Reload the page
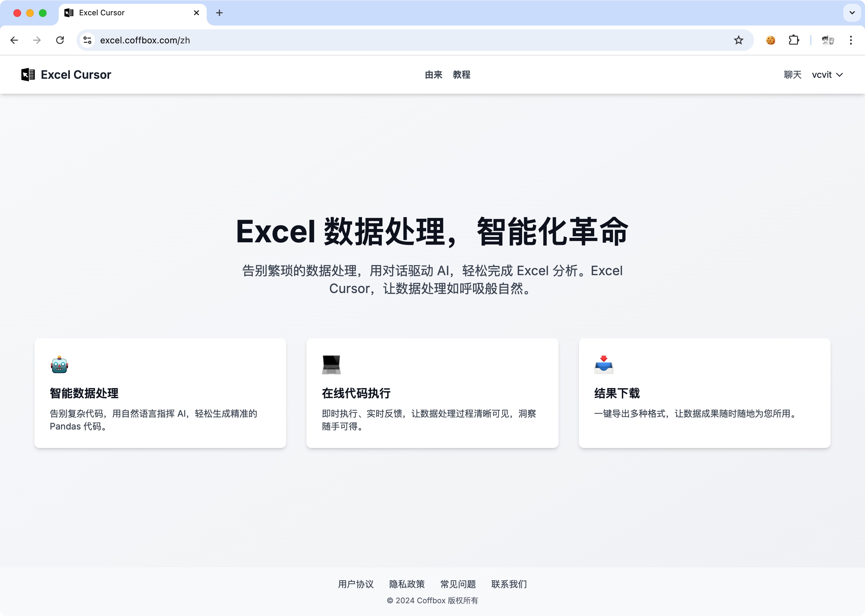Image resolution: width=865 pixels, height=616 pixels. 60,40
